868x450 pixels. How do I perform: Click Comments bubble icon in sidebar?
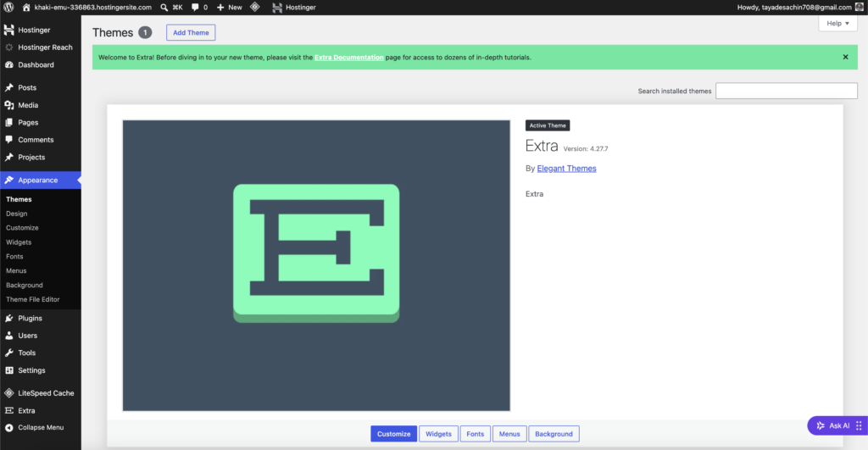tap(8, 140)
